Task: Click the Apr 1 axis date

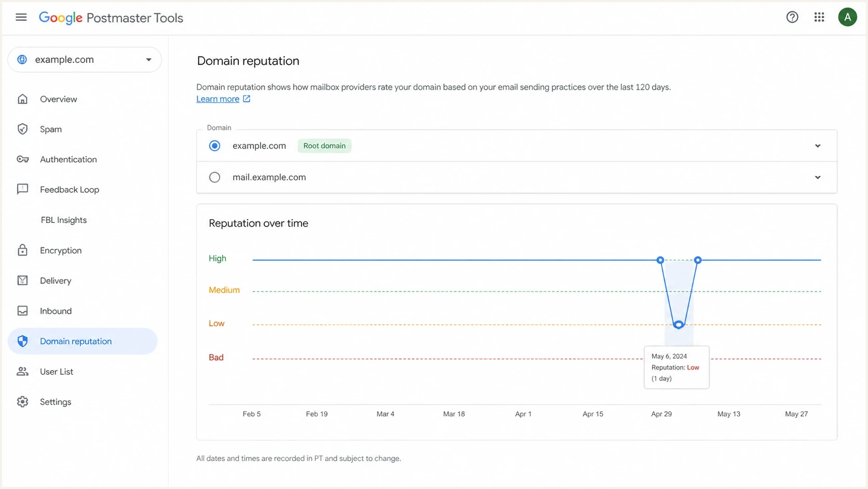Action: 523,414
